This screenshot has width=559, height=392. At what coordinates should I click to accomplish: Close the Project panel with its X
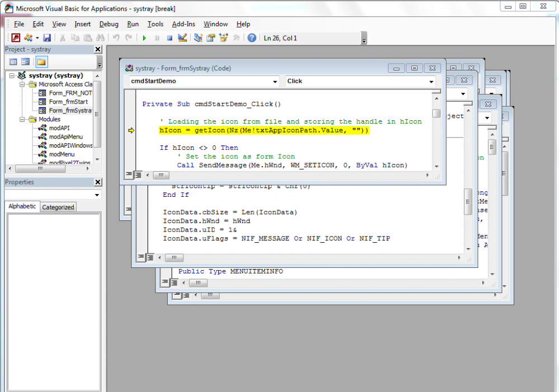[x=98, y=49]
